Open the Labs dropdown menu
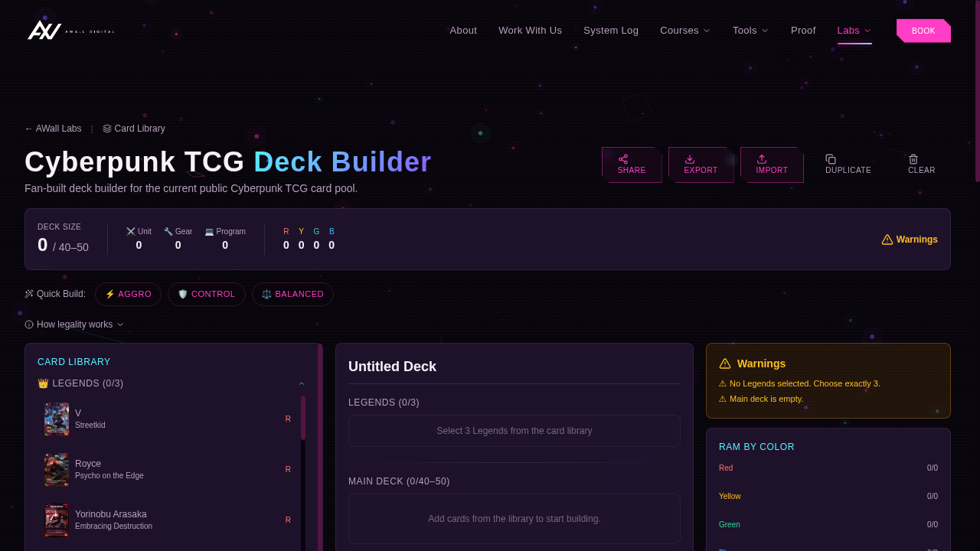Screen dimensions: 980x551 pos(854,31)
